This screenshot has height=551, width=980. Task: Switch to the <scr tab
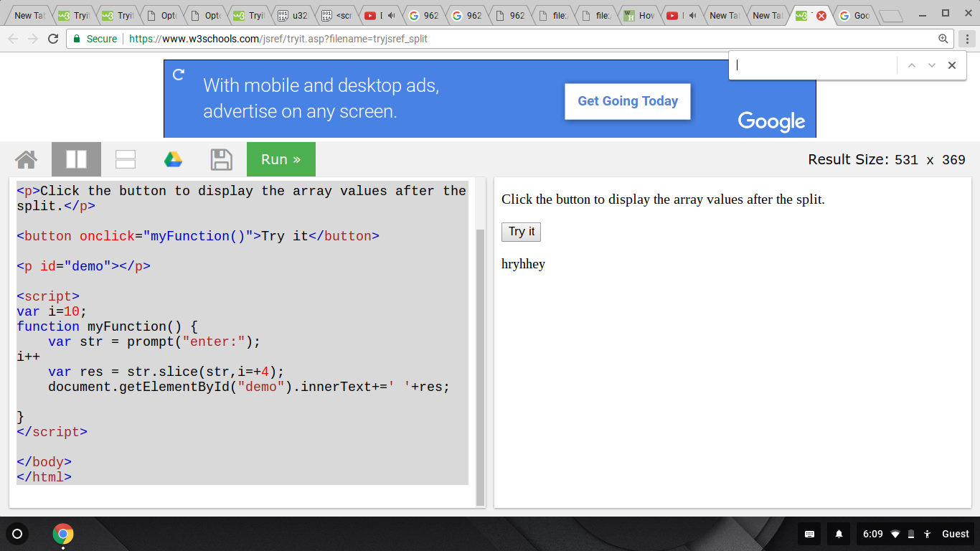(337, 15)
